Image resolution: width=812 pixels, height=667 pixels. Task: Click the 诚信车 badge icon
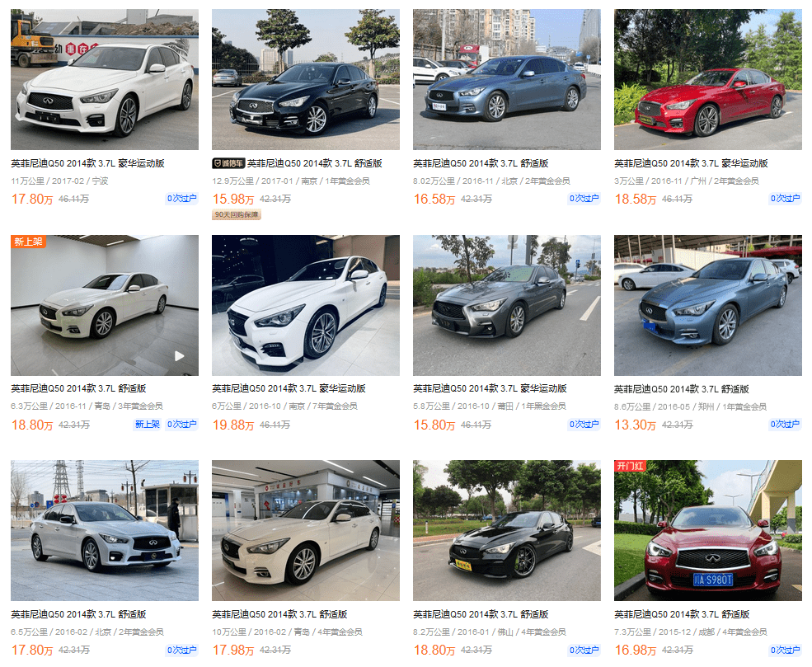228,163
